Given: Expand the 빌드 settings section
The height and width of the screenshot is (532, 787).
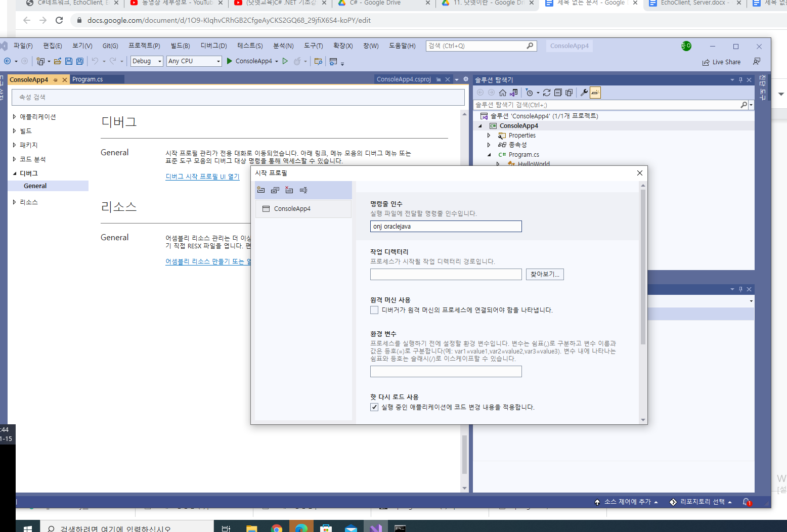Looking at the screenshot, I should pos(14,131).
